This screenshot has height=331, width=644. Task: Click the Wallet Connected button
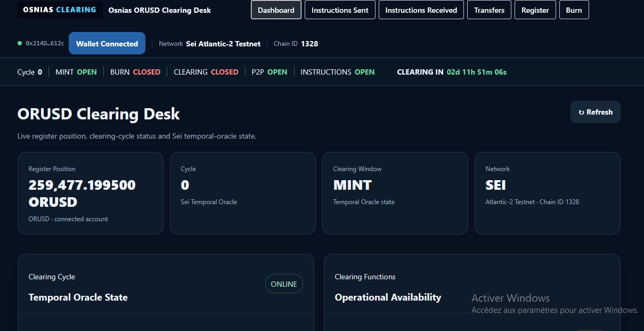tap(107, 44)
